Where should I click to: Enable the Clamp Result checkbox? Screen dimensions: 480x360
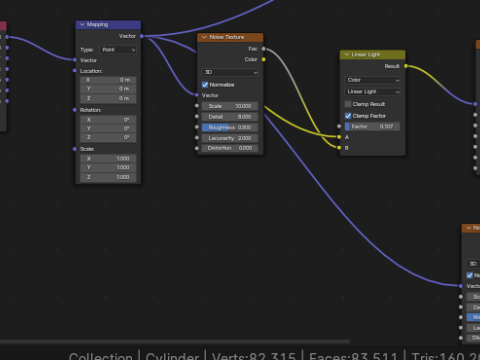pos(348,104)
